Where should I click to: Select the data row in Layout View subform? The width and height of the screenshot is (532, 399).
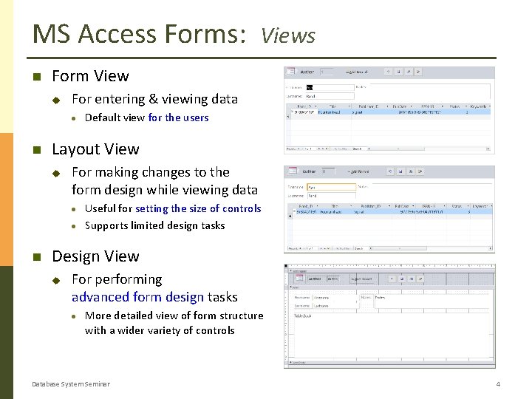tap(392, 212)
